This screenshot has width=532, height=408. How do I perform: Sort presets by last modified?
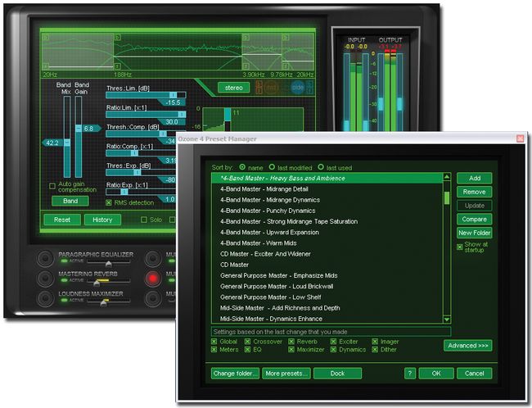(x=272, y=167)
